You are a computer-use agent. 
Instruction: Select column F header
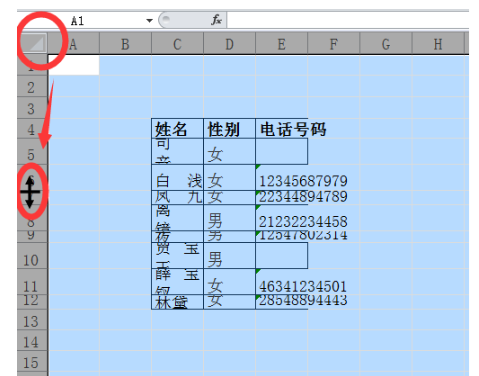click(x=334, y=44)
